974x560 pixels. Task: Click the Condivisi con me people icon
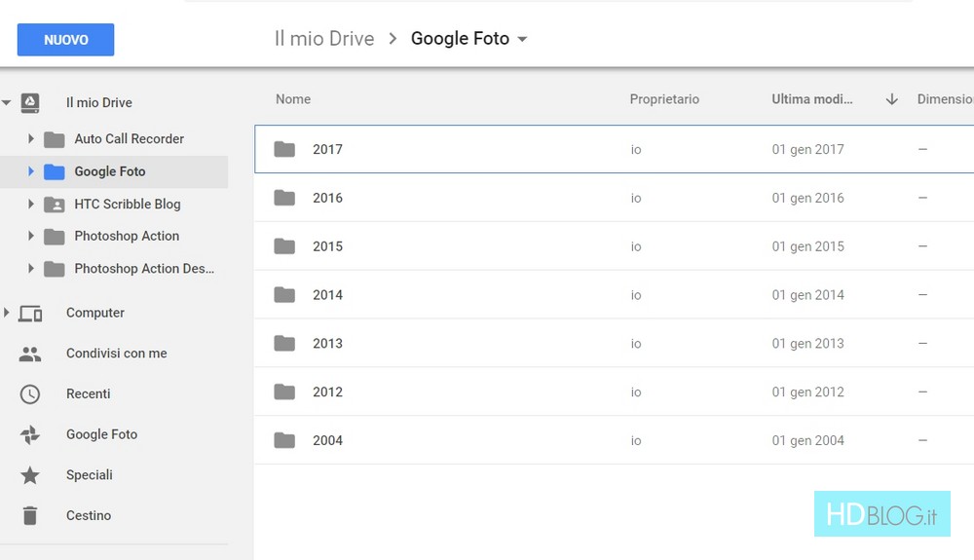(x=30, y=354)
